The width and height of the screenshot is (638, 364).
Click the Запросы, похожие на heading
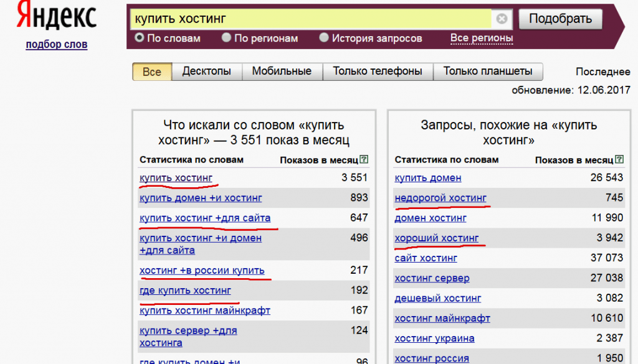508,133
